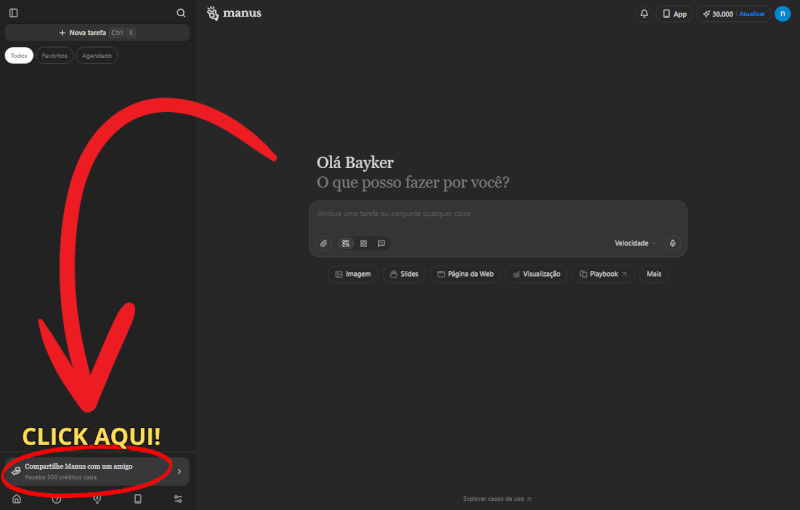
Task: Start a Nova tarefa
Action: coord(97,33)
